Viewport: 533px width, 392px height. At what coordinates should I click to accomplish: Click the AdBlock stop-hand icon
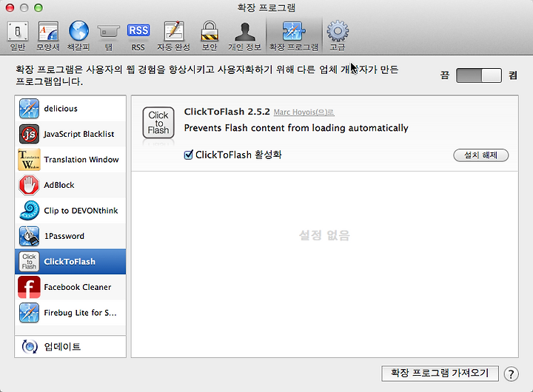29,185
